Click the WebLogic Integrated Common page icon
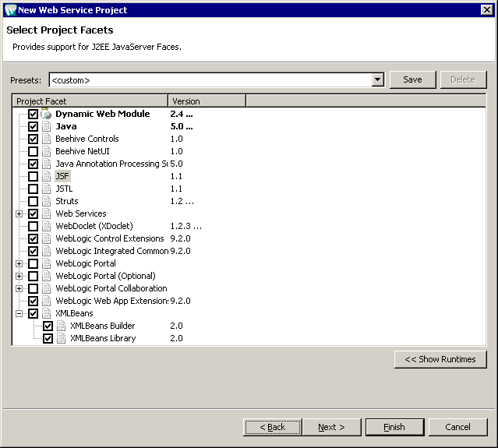498x448 pixels. tap(46, 251)
